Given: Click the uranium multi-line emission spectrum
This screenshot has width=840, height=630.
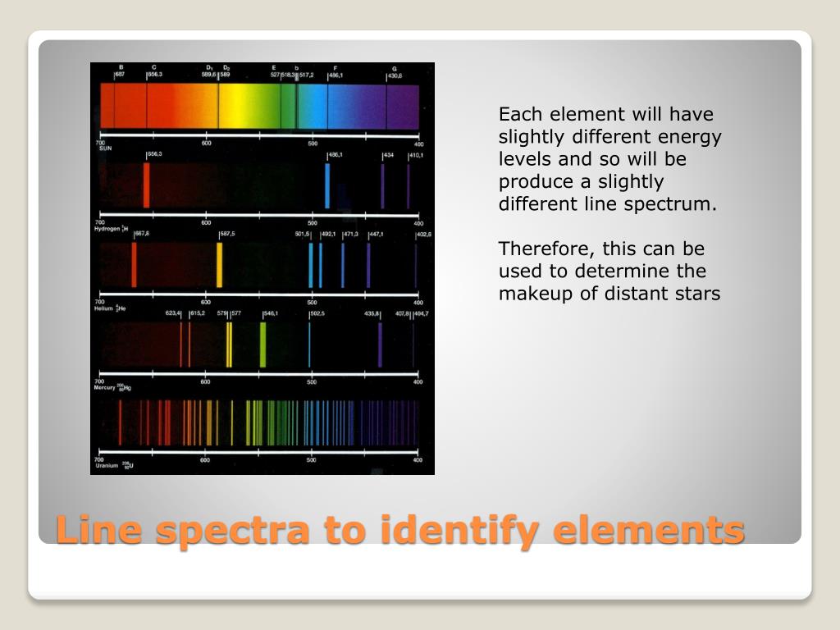Looking at the screenshot, I should (x=259, y=423).
